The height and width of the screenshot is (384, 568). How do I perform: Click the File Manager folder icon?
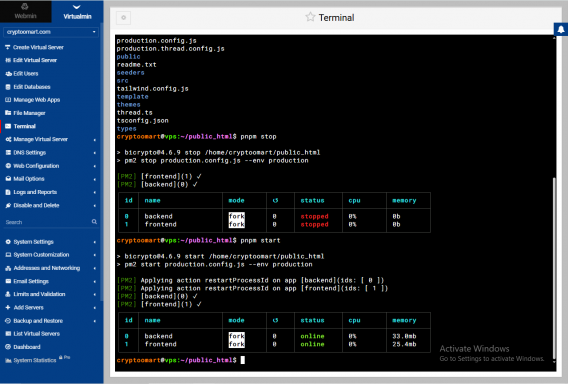pos(8,113)
